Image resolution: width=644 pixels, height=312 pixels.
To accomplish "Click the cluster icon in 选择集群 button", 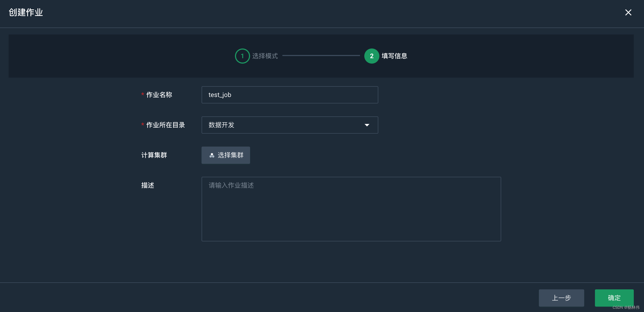I will [212, 155].
